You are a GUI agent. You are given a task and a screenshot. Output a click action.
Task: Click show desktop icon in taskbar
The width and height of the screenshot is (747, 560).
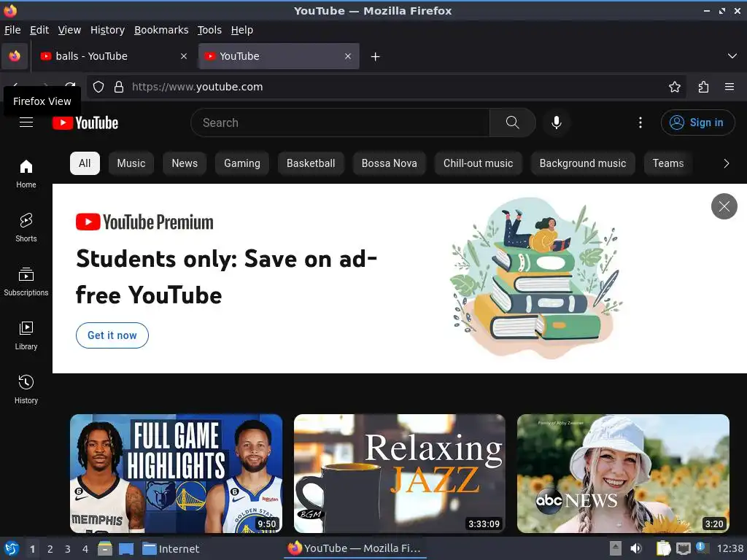pos(126,548)
